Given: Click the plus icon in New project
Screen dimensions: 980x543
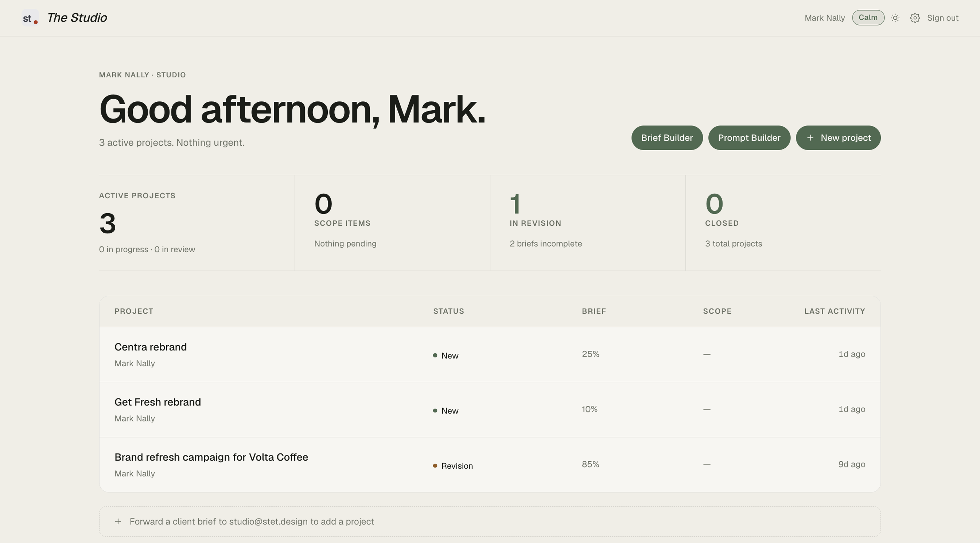Looking at the screenshot, I should click(810, 138).
